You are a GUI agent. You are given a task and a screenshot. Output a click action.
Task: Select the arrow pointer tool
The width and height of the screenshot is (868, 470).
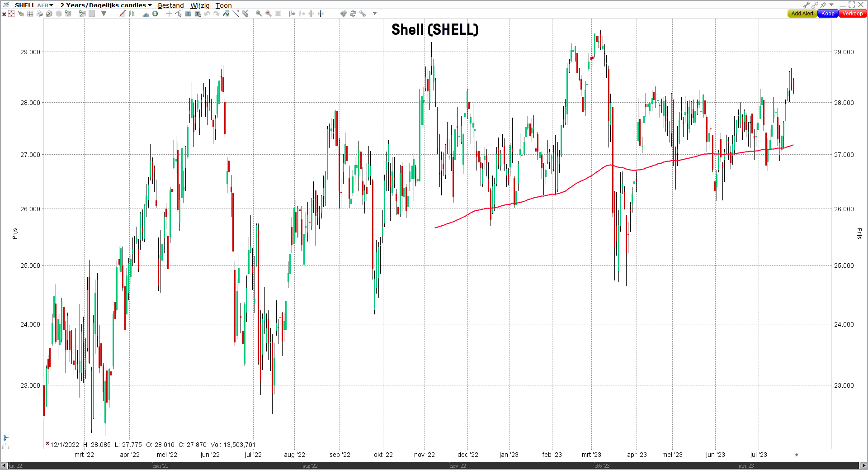click(178, 14)
